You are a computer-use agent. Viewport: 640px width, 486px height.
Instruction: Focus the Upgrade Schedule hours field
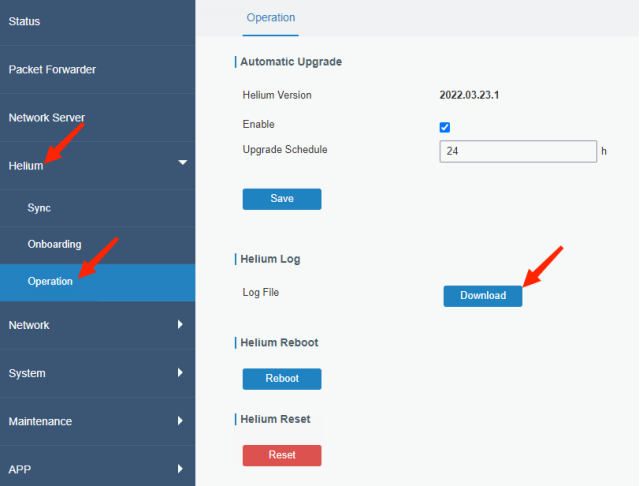pyautogui.click(x=518, y=151)
